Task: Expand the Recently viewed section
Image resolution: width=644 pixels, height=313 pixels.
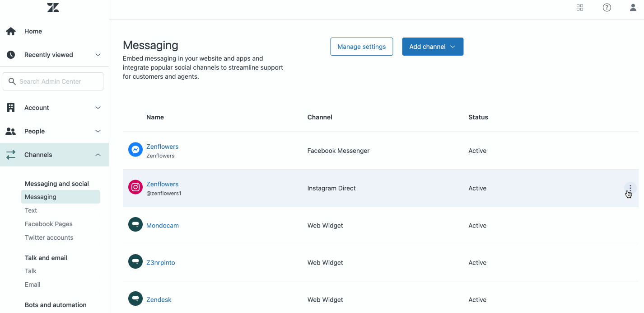Action: (98, 55)
